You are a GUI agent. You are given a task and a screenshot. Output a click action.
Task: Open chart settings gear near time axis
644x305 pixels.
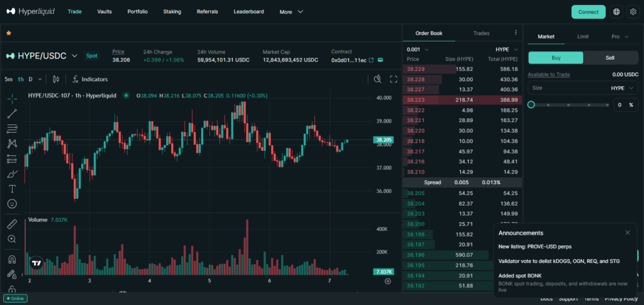click(x=387, y=281)
